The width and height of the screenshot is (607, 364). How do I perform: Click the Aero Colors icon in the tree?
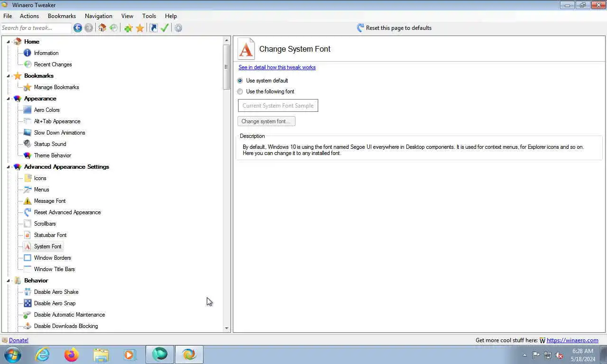28,110
